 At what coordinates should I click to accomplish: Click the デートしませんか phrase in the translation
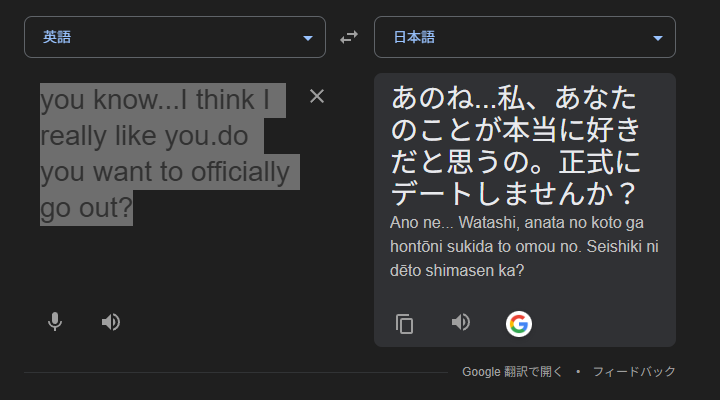509,193
